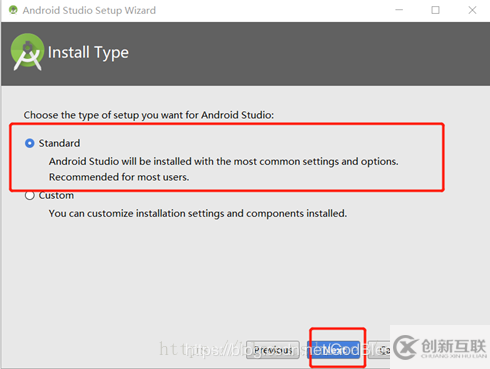Minimize the Setup Wizard window

[x=399, y=10]
